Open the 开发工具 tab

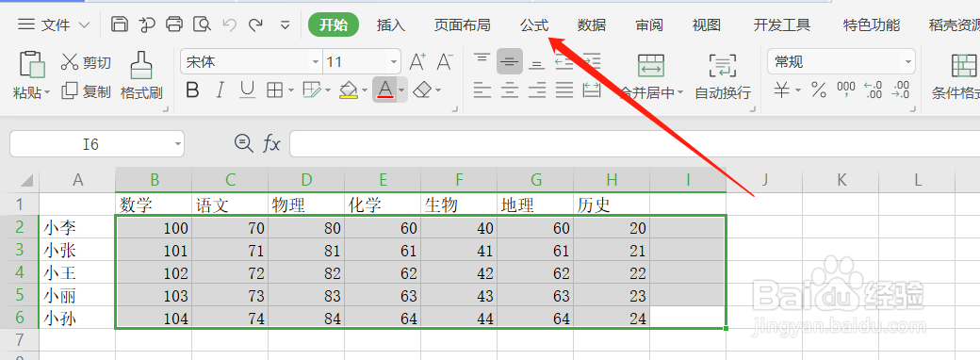[x=782, y=25]
